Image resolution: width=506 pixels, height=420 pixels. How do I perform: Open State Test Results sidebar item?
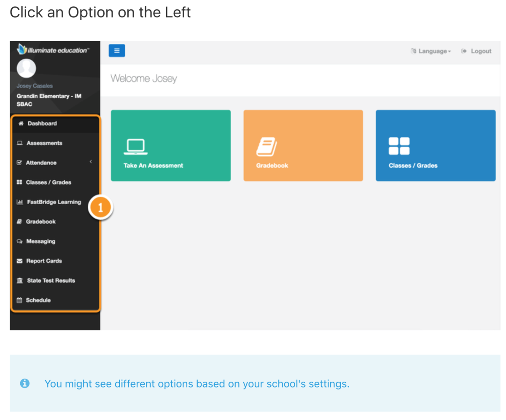click(55, 281)
